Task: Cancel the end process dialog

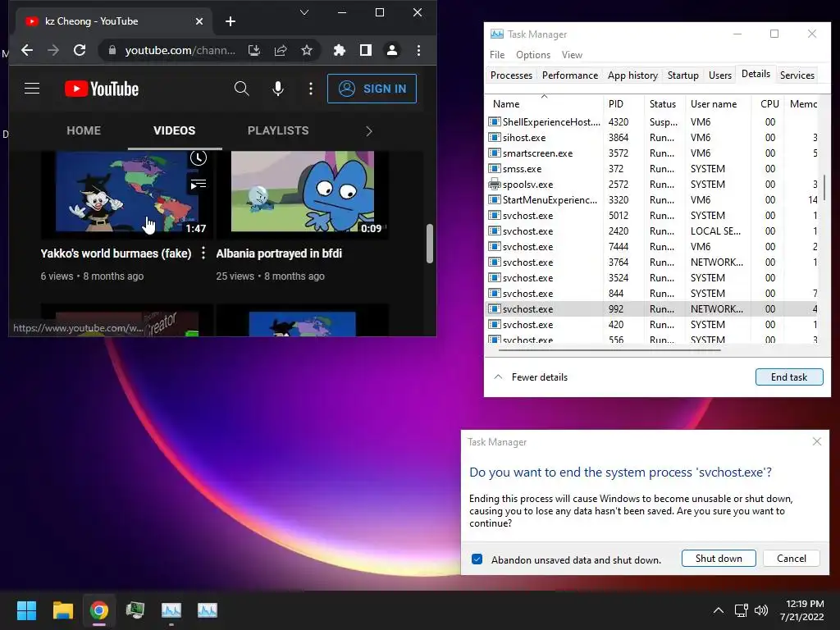Action: click(x=792, y=558)
